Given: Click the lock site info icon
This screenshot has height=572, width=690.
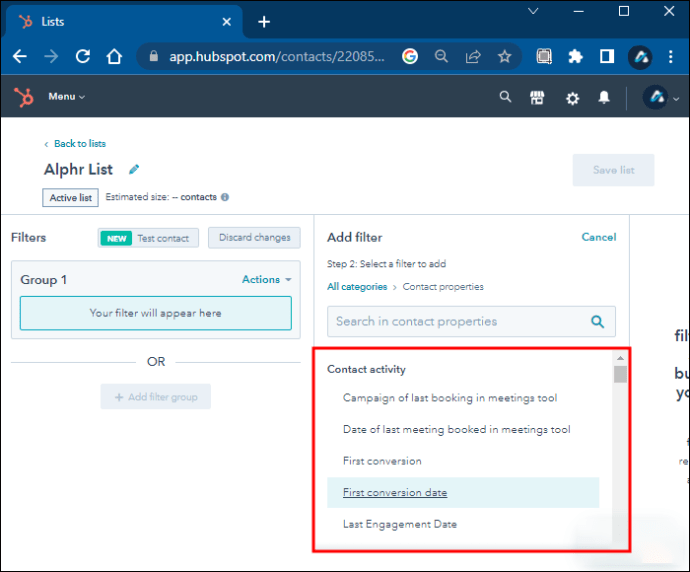Looking at the screenshot, I should click(x=153, y=56).
